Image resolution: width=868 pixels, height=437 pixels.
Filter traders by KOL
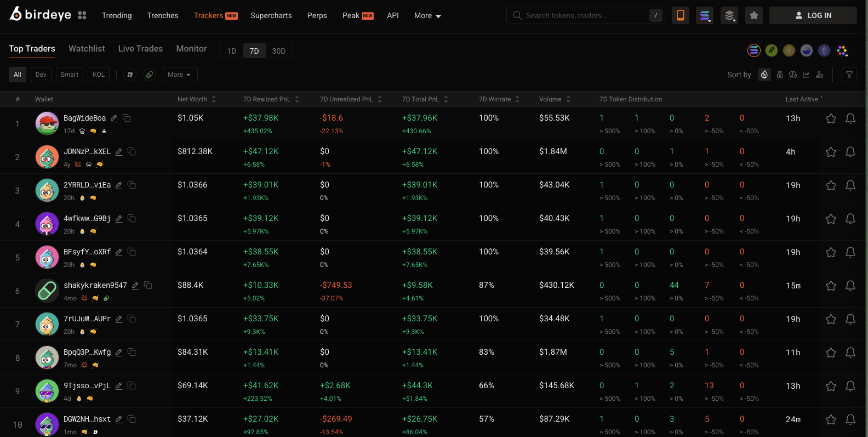tap(99, 75)
